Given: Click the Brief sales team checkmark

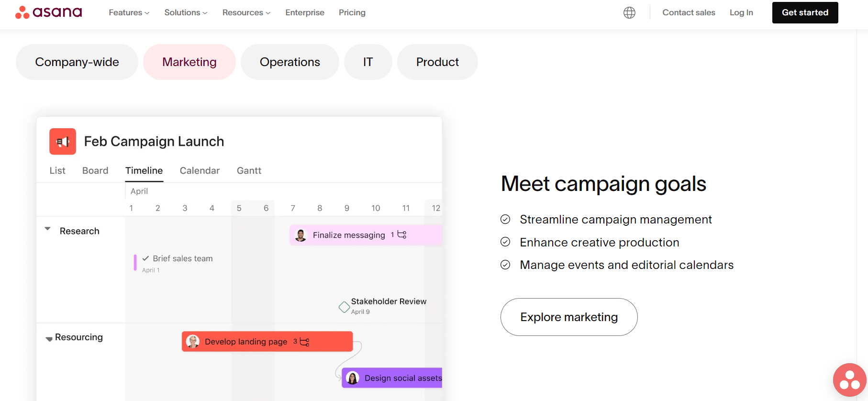Looking at the screenshot, I should 145,258.
